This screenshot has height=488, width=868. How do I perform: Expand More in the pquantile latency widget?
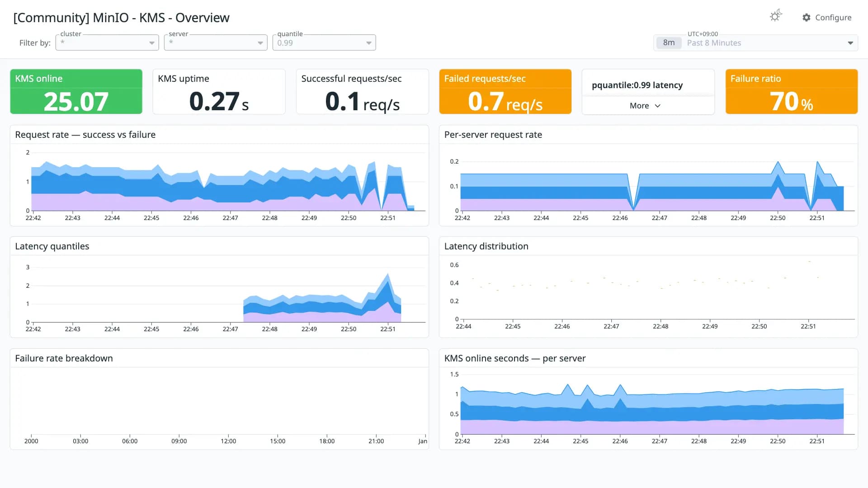pyautogui.click(x=645, y=105)
